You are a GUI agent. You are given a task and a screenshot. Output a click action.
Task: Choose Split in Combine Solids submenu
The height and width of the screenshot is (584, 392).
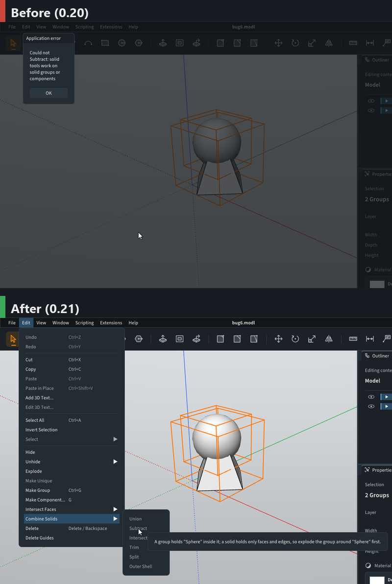pos(134,557)
